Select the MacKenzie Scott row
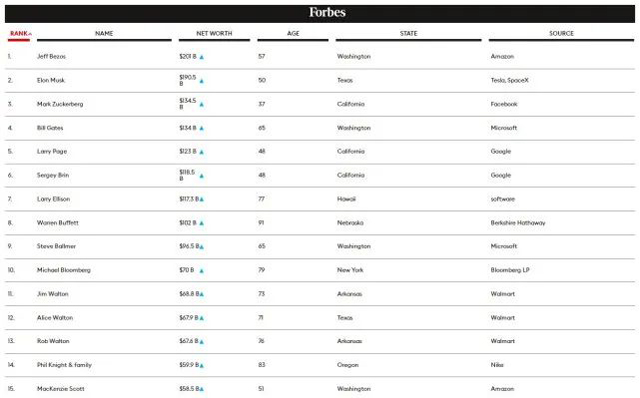Viewport: 640px width, 398px height. tap(320, 388)
